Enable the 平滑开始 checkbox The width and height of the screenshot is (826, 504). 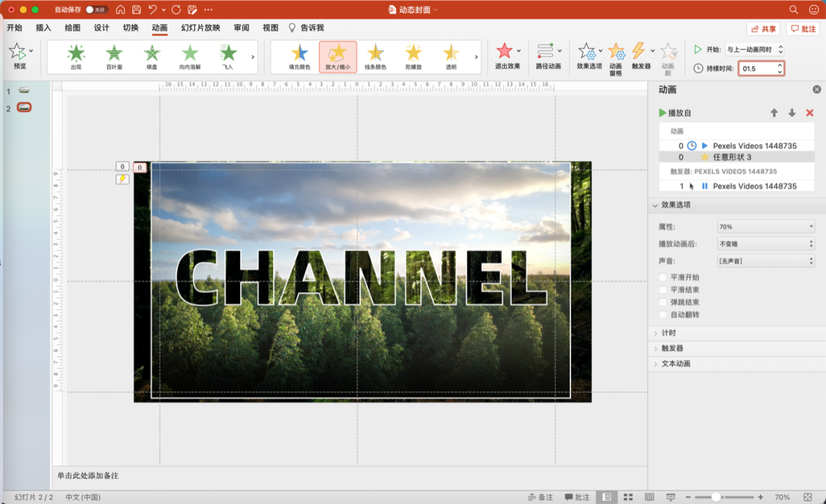click(x=662, y=277)
